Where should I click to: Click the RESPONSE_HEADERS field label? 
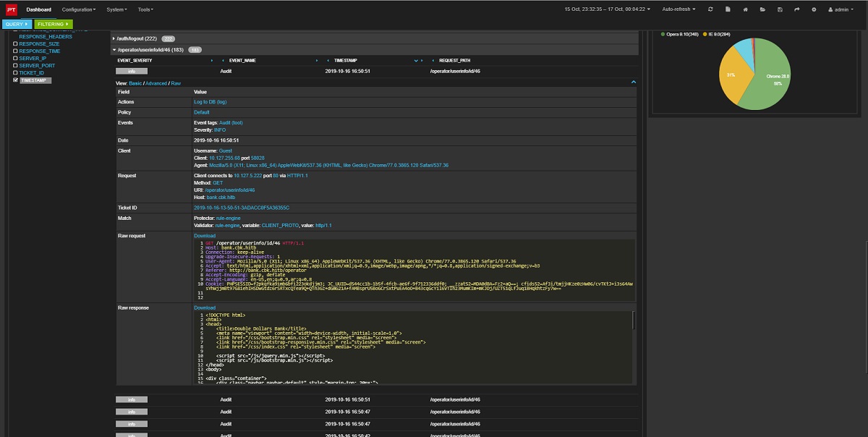tap(46, 37)
